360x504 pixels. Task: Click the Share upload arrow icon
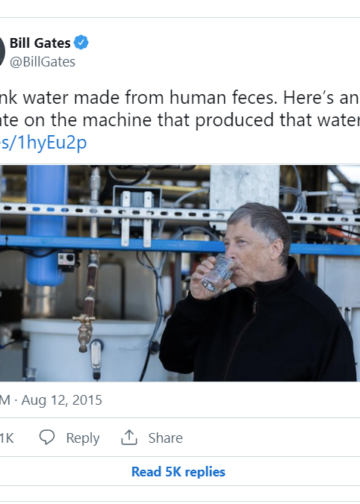point(129,437)
